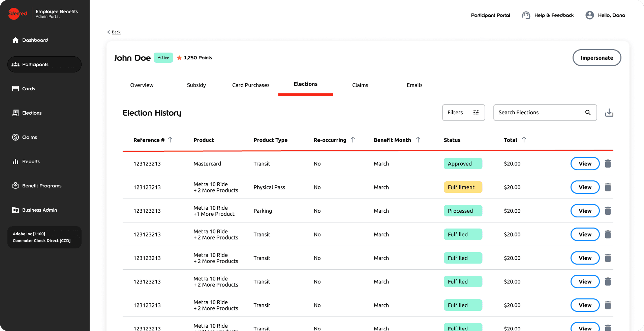644x331 pixels.
Task: Open the Adobe Inc [1100] company selector
Action: point(44,237)
